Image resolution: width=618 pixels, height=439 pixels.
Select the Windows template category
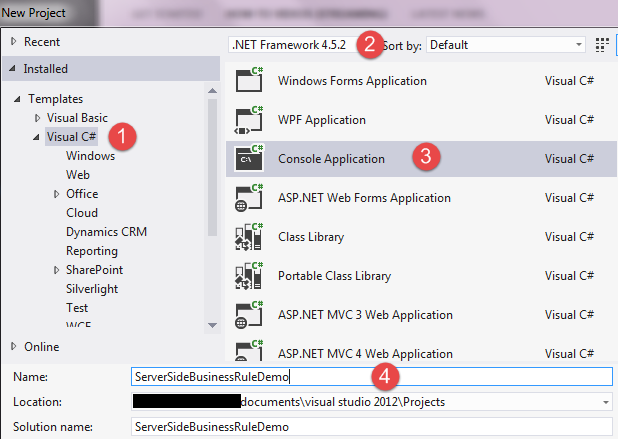click(91, 156)
